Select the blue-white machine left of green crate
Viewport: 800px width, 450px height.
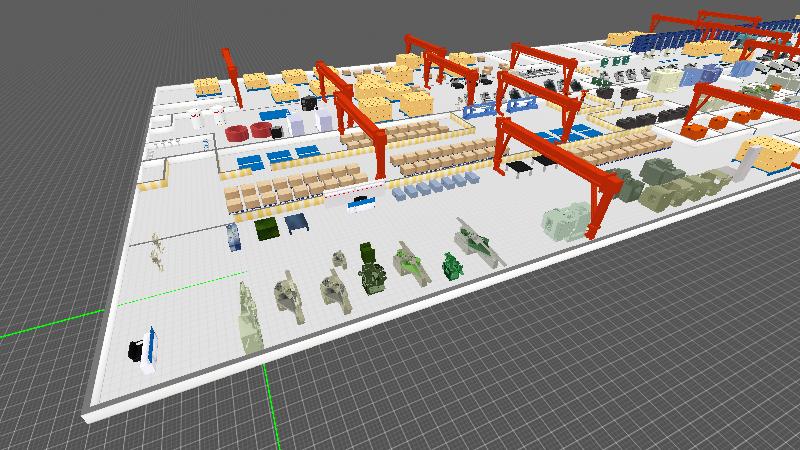[x=233, y=237]
